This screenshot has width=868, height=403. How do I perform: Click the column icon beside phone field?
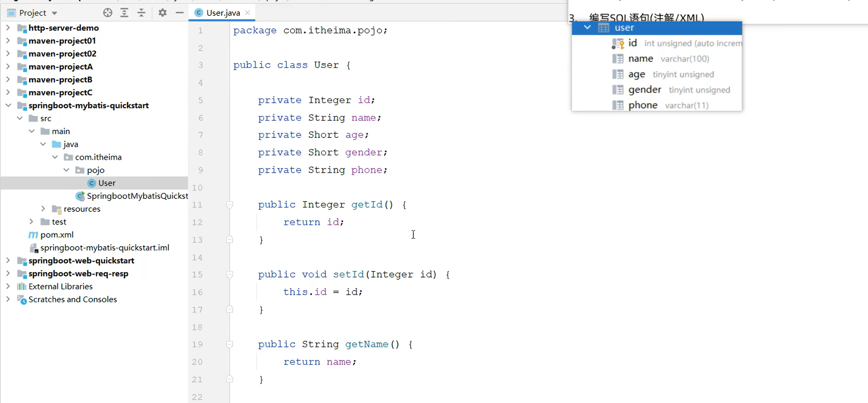tap(618, 105)
